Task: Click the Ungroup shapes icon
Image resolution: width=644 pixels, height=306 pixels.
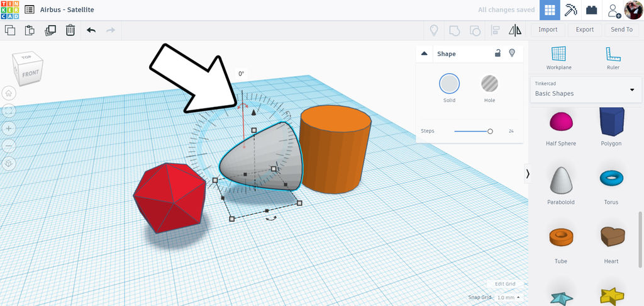Action: tap(475, 30)
